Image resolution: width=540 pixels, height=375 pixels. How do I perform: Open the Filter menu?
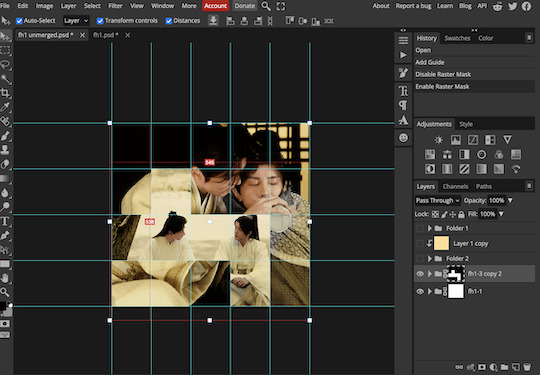pos(115,6)
